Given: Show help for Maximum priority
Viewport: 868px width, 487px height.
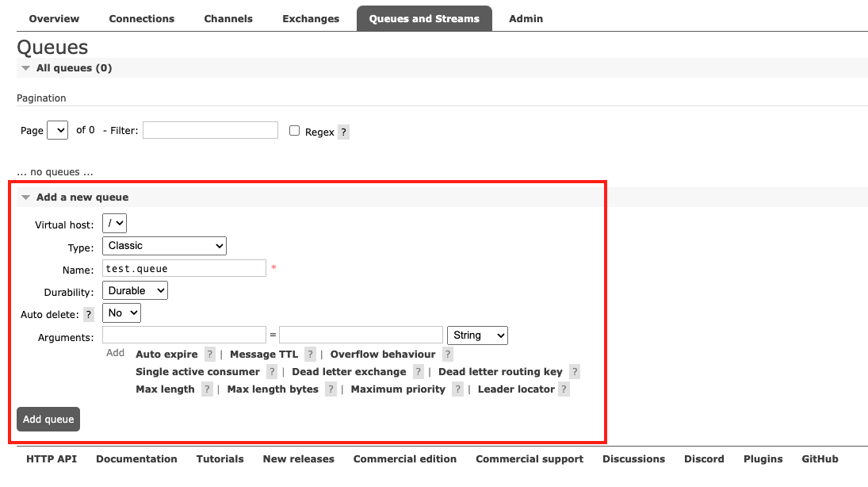Looking at the screenshot, I should click(457, 389).
